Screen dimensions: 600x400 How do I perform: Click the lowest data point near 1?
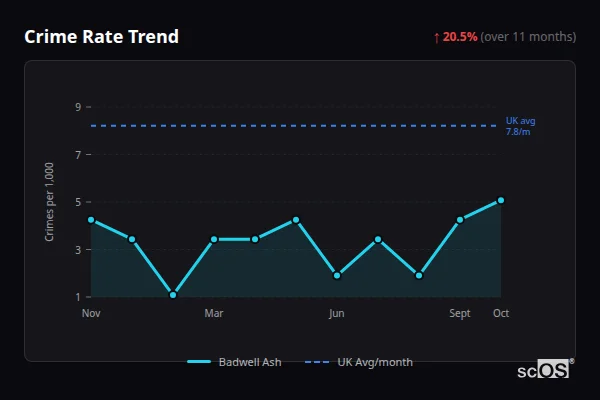pos(173,295)
